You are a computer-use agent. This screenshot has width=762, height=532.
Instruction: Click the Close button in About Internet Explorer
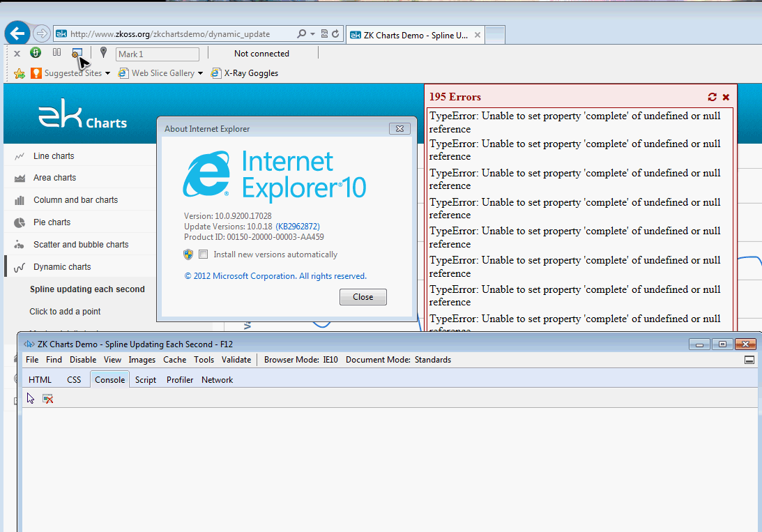363,297
